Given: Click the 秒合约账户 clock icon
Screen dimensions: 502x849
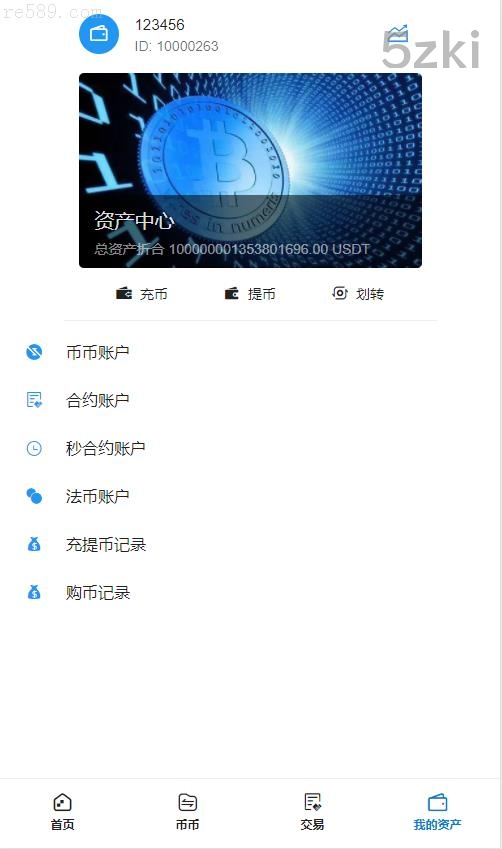Looking at the screenshot, I should pos(34,448).
